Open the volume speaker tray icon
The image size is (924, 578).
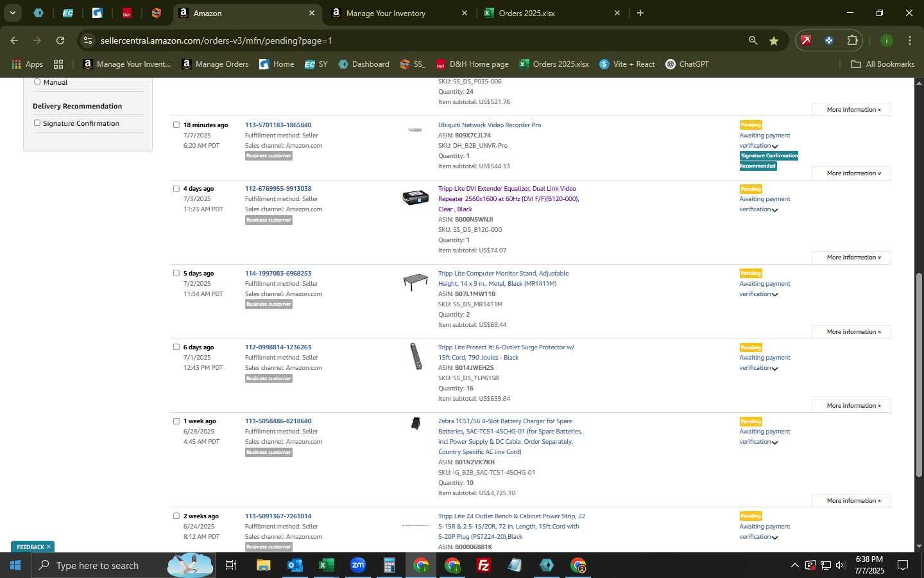841,565
